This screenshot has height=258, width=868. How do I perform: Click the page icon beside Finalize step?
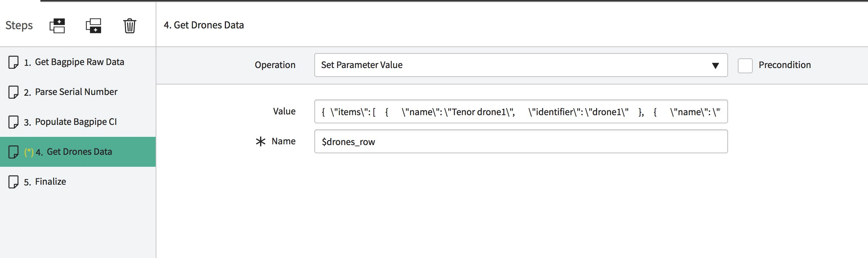pos(13,182)
